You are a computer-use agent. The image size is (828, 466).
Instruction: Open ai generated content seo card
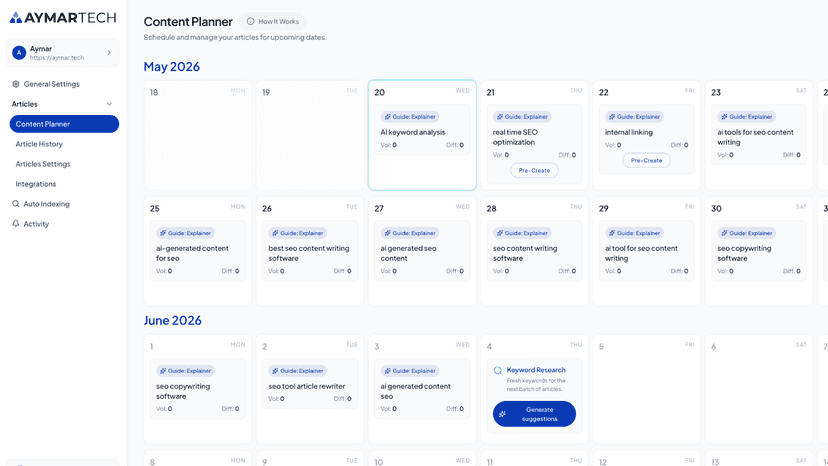(x=422, y=389)
